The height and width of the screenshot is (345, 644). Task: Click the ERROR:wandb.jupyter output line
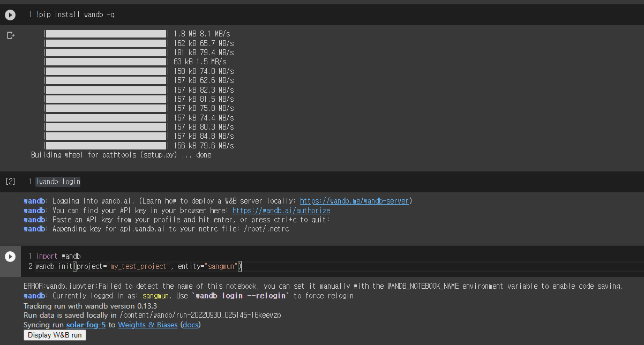[323, 286]
